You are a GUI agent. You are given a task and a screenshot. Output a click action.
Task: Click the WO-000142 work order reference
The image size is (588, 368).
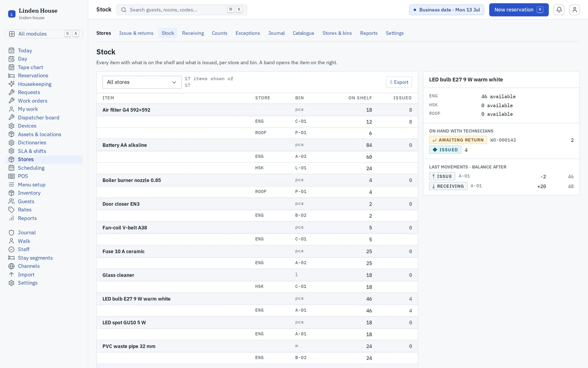(x=503, y=140)
